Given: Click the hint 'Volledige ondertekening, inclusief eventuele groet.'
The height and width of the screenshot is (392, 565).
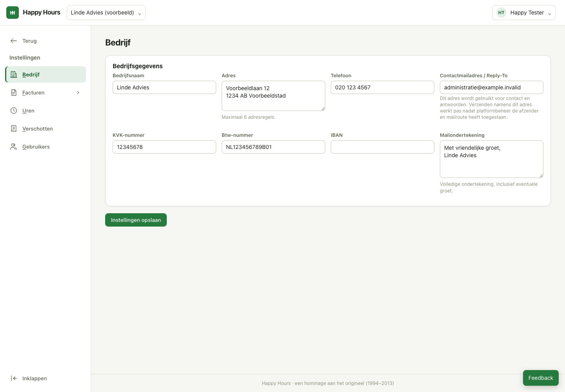Looking at the screenshot, I should coord(489,187).
